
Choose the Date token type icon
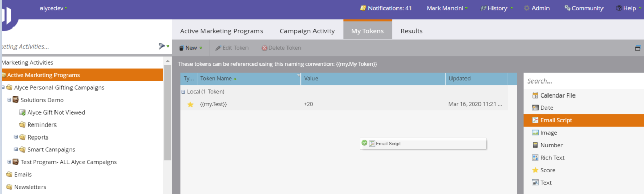pos(535,108)
